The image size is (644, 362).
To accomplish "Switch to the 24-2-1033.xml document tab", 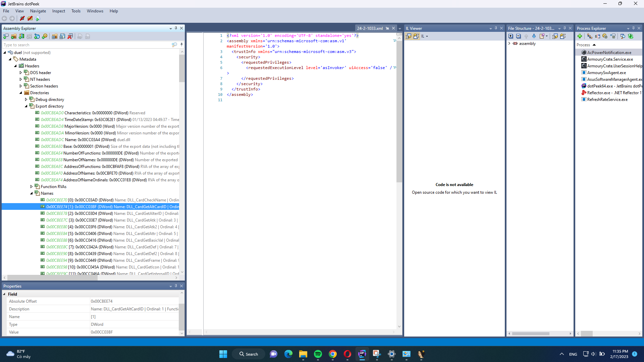I will coord(370,28).
